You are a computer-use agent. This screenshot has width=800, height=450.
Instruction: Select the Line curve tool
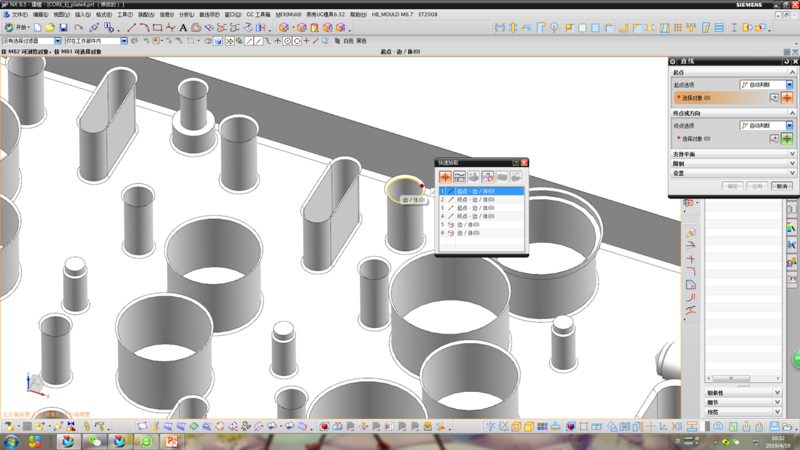[132, 28]
